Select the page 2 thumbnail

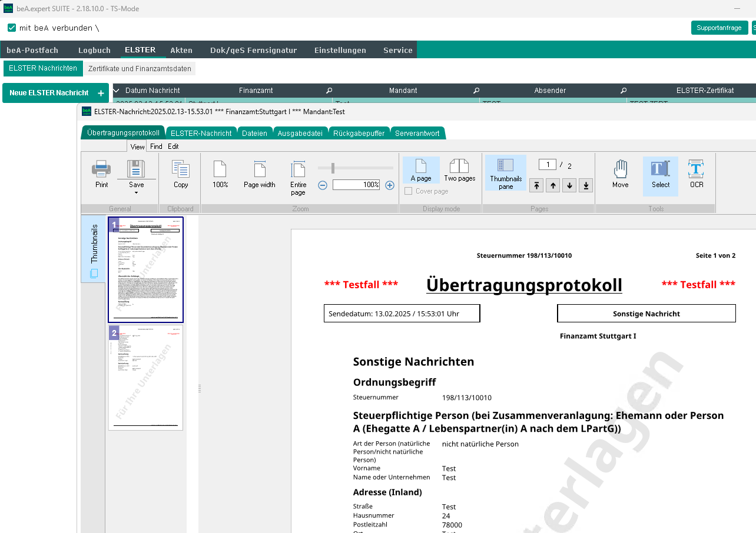tap(145, 378)
